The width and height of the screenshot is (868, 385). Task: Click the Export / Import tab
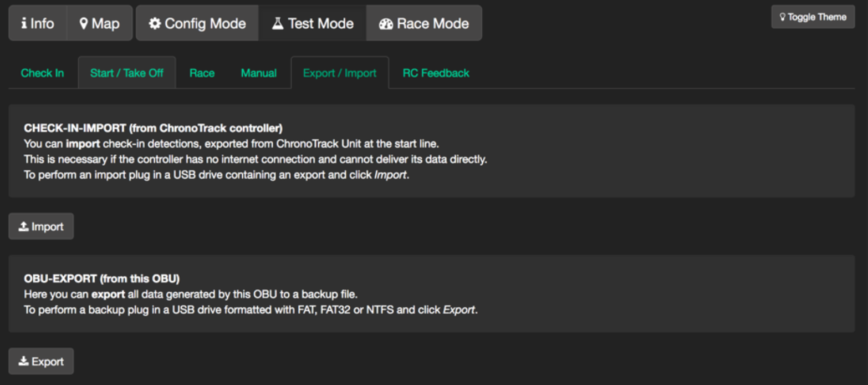click(x=339, y=73)
